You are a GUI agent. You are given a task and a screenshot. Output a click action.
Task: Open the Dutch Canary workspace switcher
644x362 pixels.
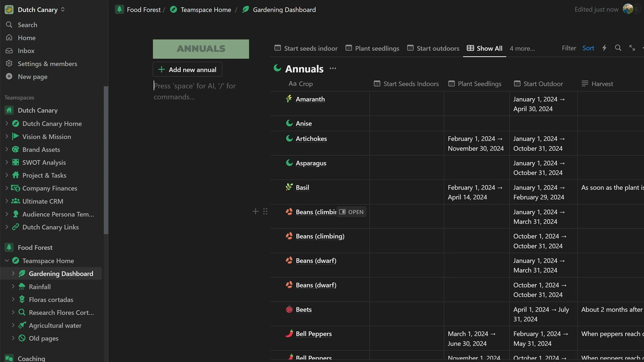pyautogui.click(x=38, y=10)
